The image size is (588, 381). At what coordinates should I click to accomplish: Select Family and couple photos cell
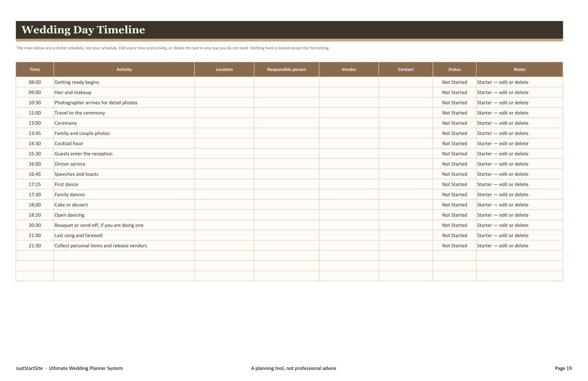[x=124, y=133]
